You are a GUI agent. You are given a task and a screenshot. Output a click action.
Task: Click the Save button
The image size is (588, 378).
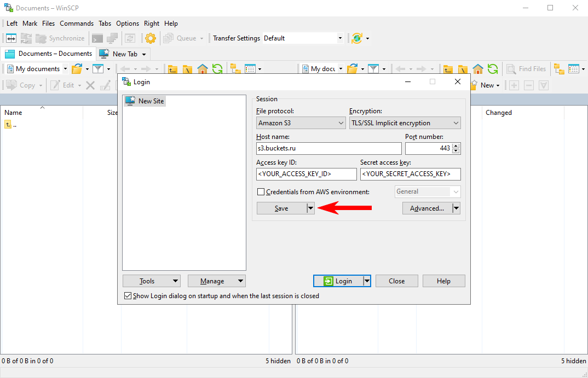[x=281, y=208]
